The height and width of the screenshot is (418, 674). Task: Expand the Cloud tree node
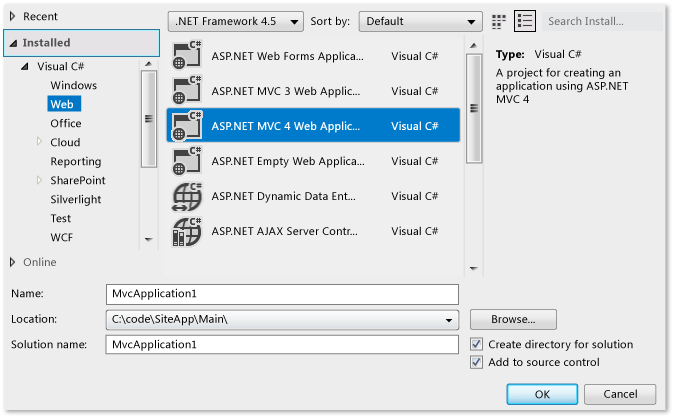[39, 141]
